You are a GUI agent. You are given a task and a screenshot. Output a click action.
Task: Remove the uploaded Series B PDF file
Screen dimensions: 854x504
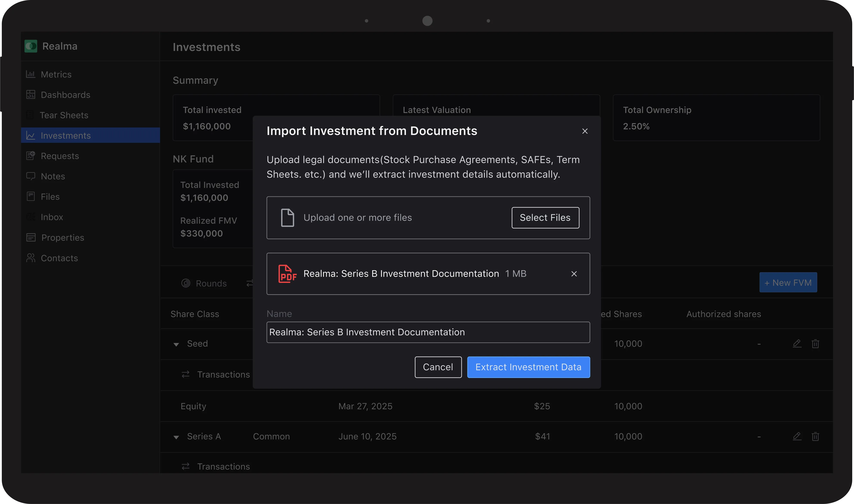574,274
